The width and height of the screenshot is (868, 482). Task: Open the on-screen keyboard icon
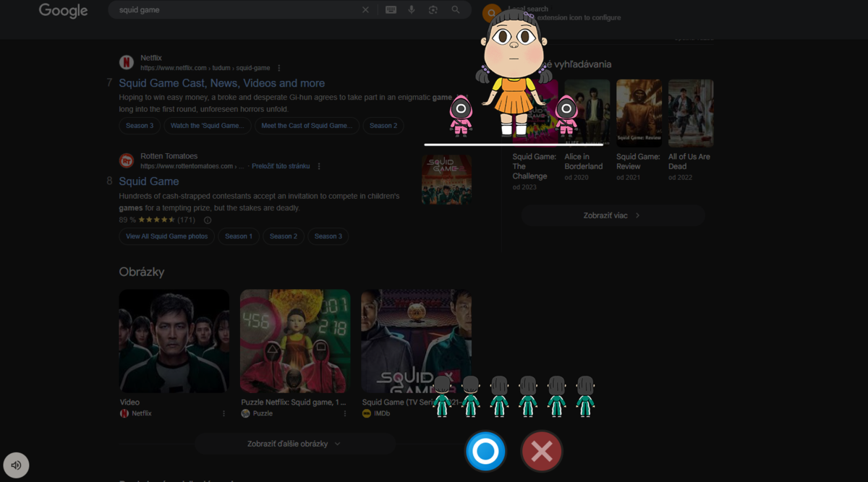click(391, 10)
